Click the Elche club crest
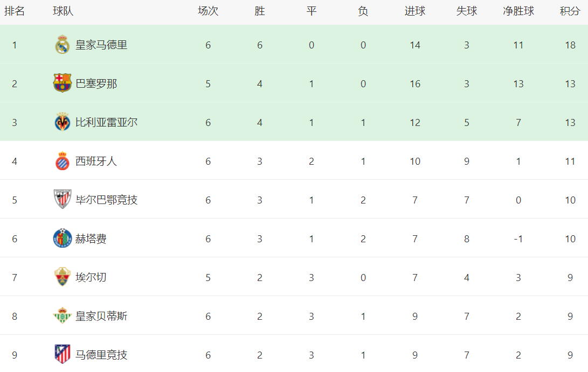This screenshot has height=372, width=588. point(63,277)
